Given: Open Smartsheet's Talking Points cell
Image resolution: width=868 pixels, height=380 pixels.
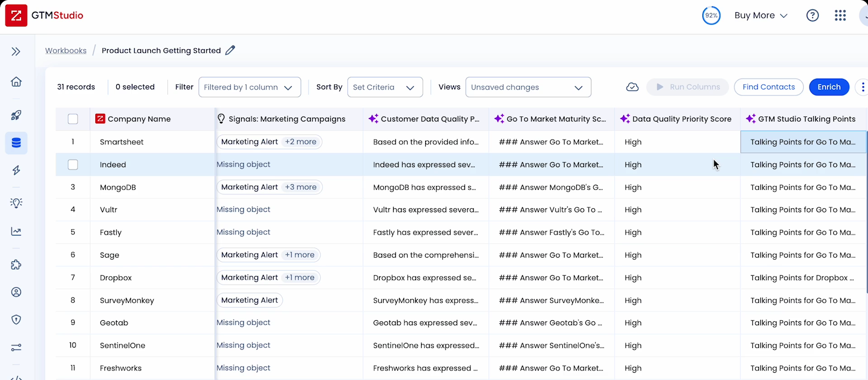Looking at the screenshot, I should [x=804, y=142].
